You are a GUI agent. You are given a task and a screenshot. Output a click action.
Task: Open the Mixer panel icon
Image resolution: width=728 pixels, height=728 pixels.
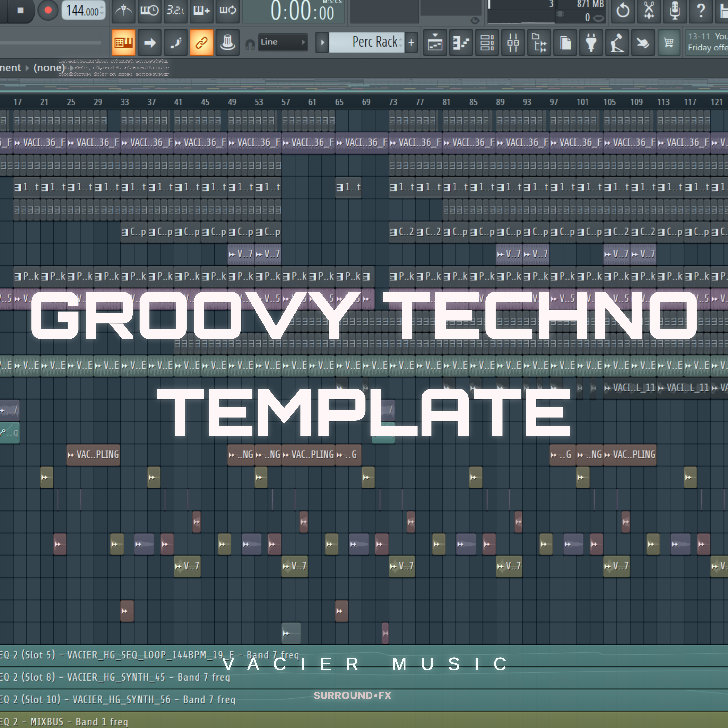pyautogui.click(x=513, y=42)
